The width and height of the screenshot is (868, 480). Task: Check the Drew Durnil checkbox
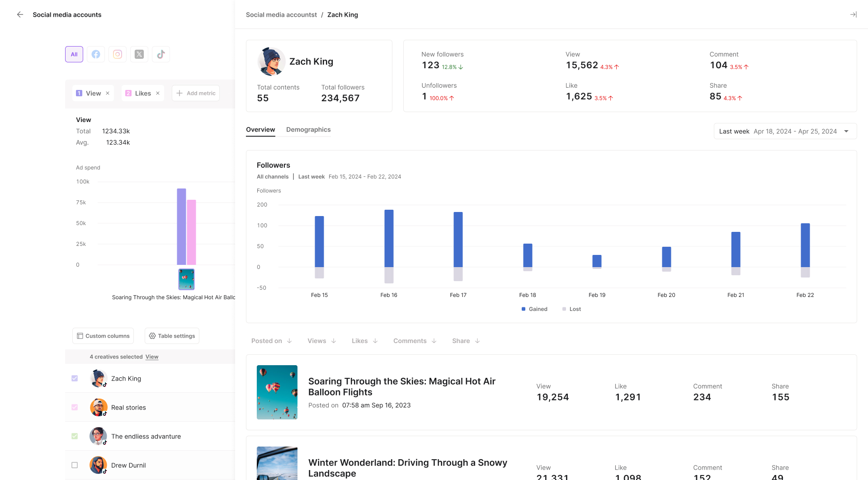75,465
